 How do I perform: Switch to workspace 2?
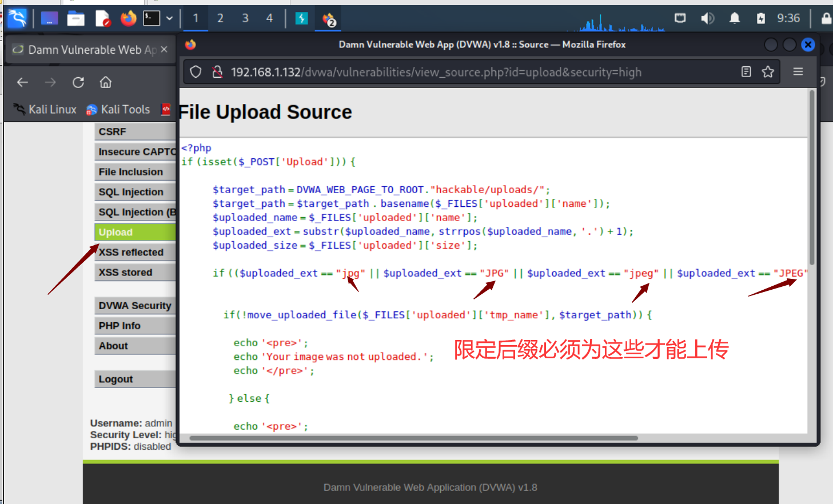[220, 18]
